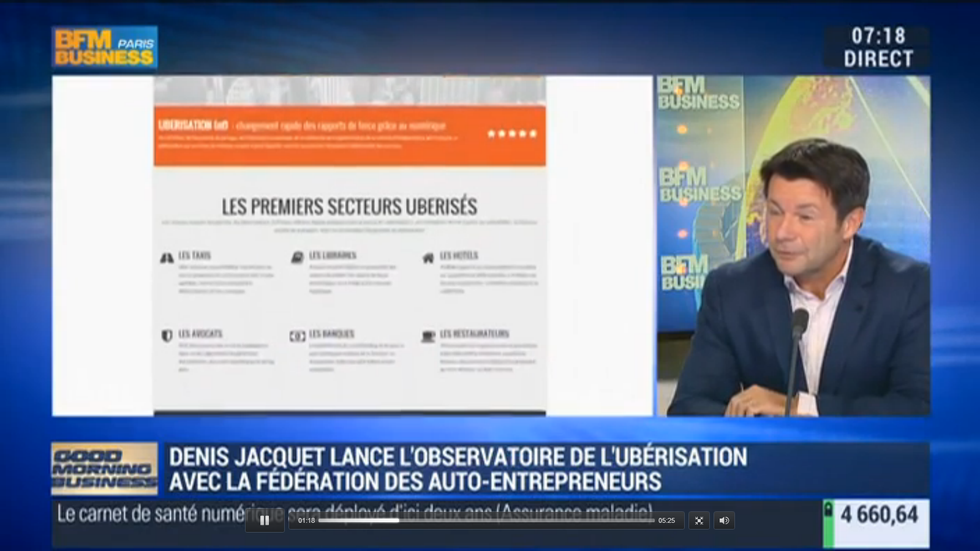Click the Les Taxis sector title
The image size is (980, 551).
click(195, 255)
